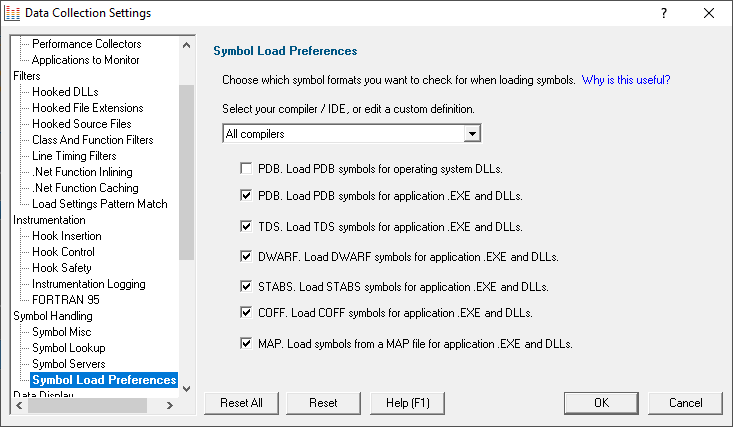Viewport: 733px width, 427px height.
Task: Click the Data Collection Settings title icon
Action: point(12,13)
